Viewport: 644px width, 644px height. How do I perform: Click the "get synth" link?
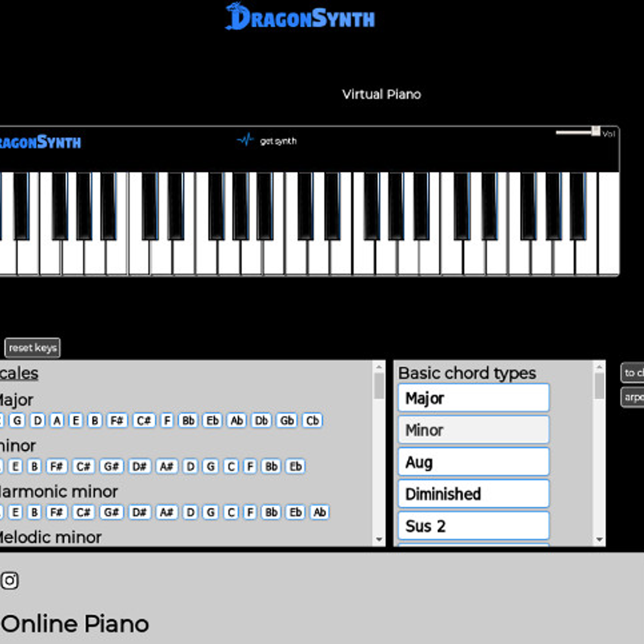click(x=278, y=141)
